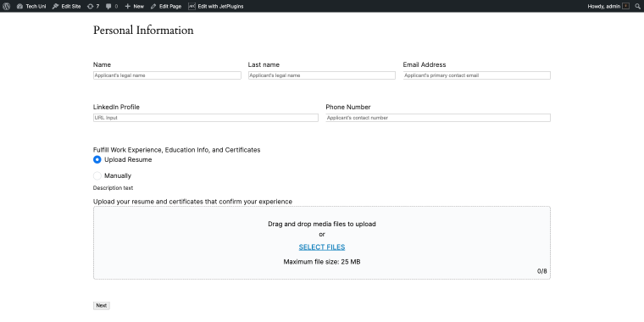Focus the Last name input field
Viewport: 644px width, 322px height.
point(322,75)
